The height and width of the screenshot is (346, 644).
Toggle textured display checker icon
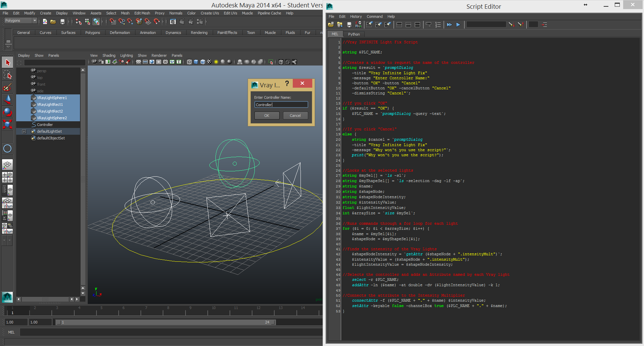coord(209,62)
